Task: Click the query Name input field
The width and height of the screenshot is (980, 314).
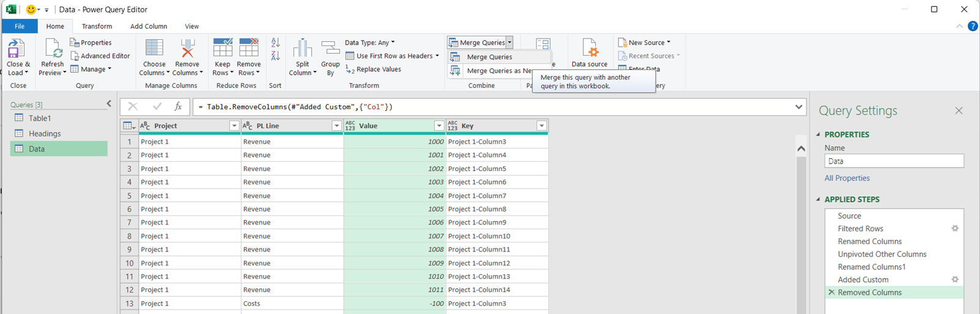Action: point(894,161)
